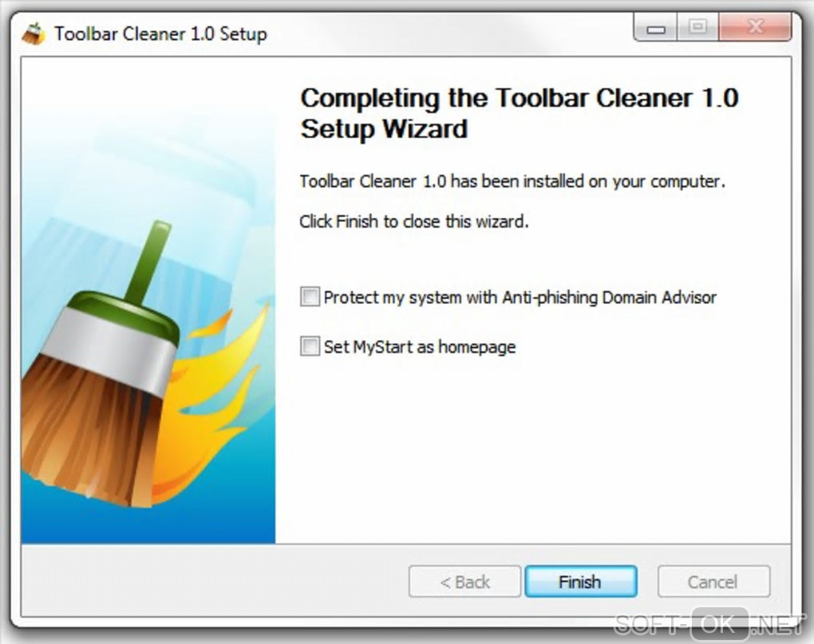Click the broom app icon in title bar
This screenshot has height=644, width=814.
pyautogui.click(x=33, y=34)
